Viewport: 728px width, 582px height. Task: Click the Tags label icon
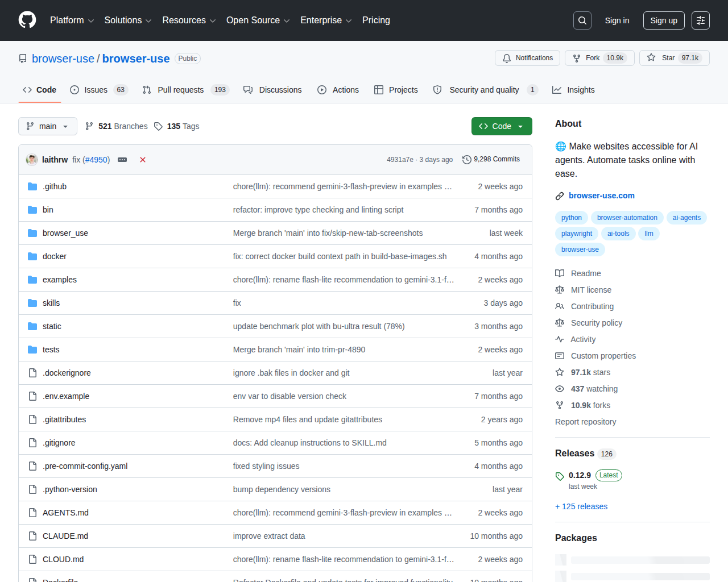tap(159, 126)
